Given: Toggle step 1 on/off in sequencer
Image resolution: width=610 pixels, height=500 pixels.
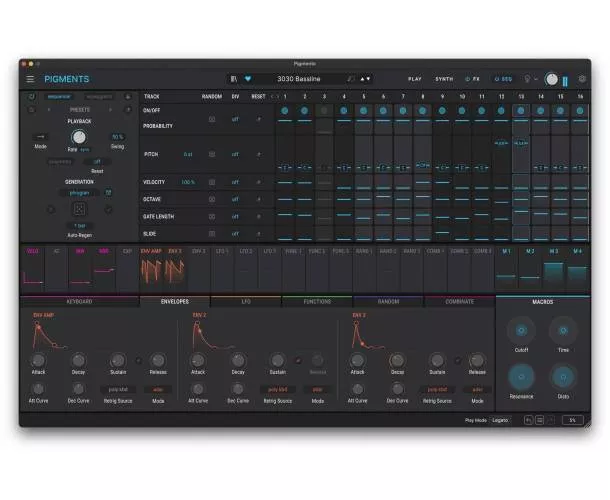Looking at the screenshot, I should pos(285,111).
